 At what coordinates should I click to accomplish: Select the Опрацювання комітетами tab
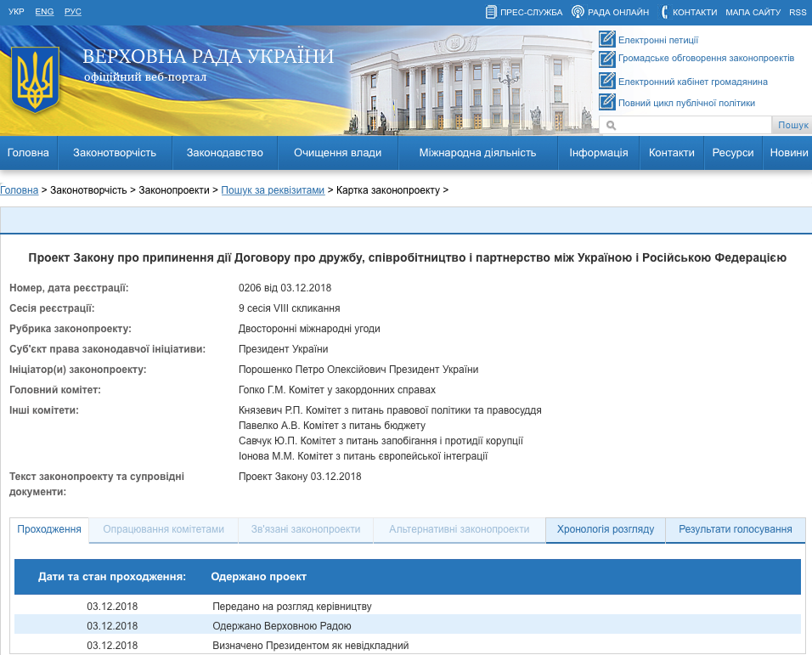[x=164, y=529]
